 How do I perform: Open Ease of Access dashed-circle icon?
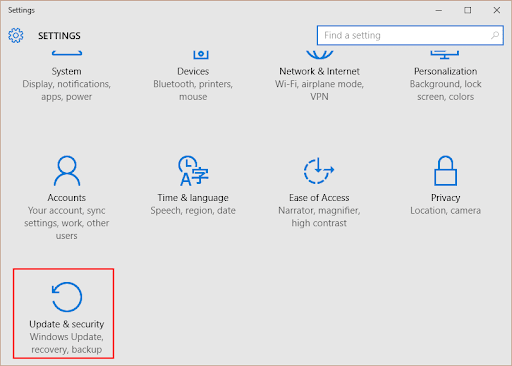coord(319,171)
